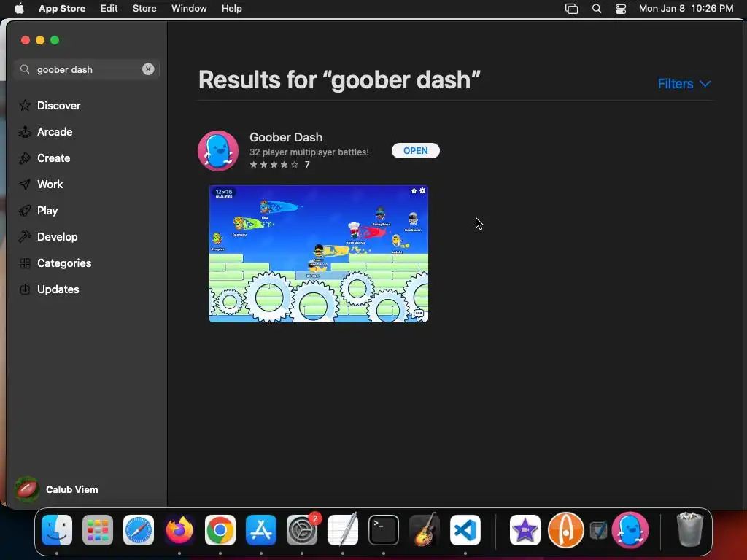The height and width of the screenshot is (560, 747).
Task: Open Launchpad from the Dock
Action: pos(98,530)
